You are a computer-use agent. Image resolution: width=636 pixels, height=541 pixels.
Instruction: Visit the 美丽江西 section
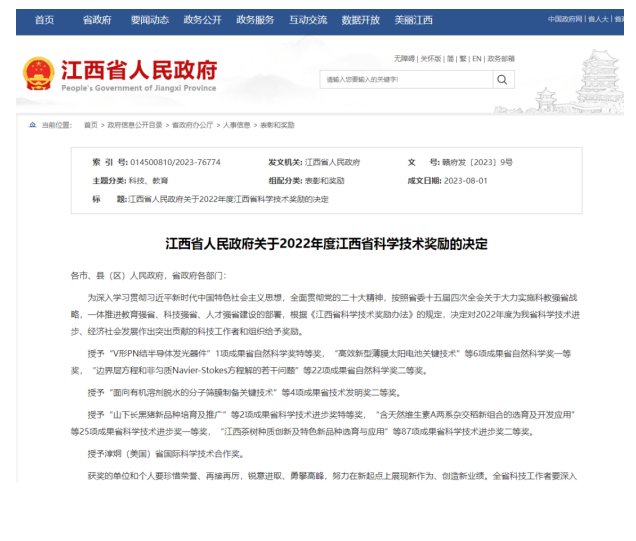pyautogui.click(x=413, y=20)
